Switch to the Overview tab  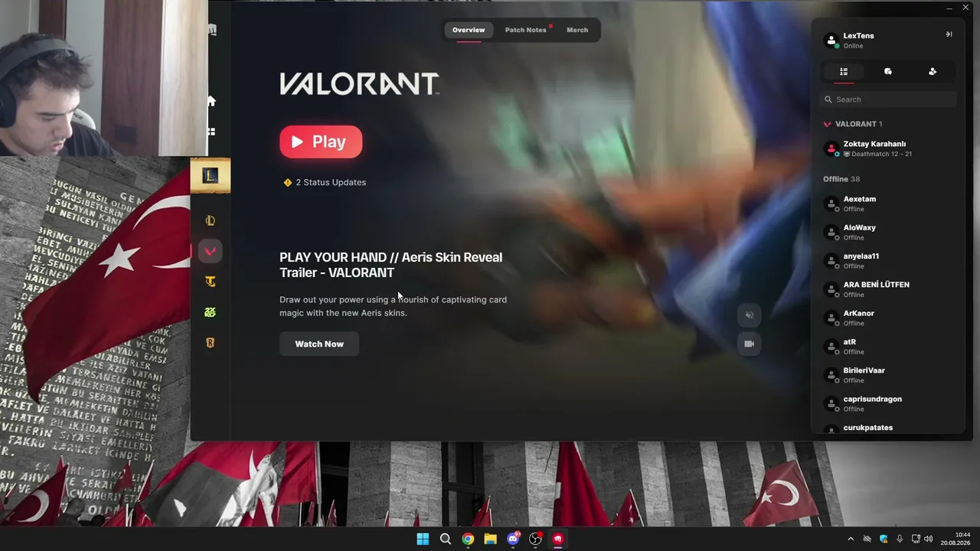click(469, 30)
